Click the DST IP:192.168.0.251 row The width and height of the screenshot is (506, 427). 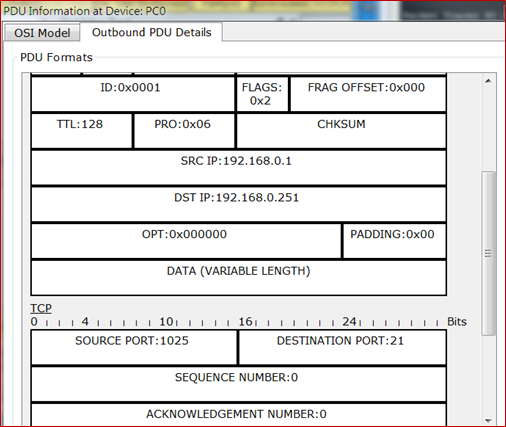coord(239,204)
